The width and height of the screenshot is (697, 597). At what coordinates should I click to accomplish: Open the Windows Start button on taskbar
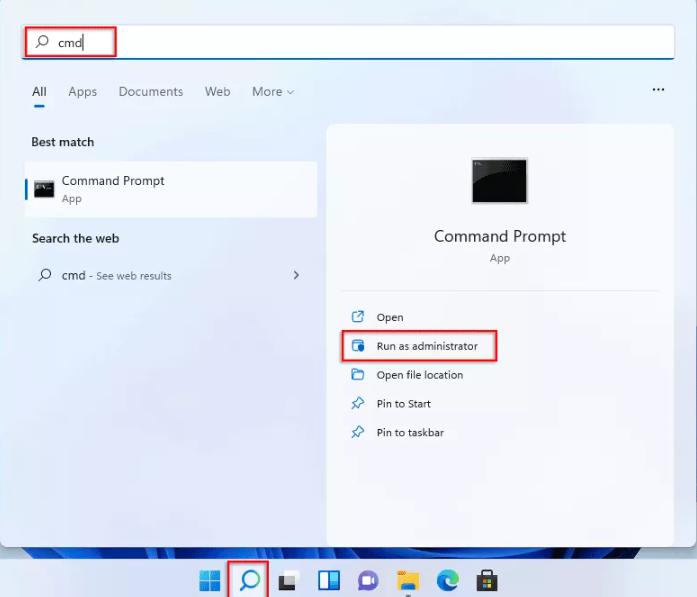(210, 581)
